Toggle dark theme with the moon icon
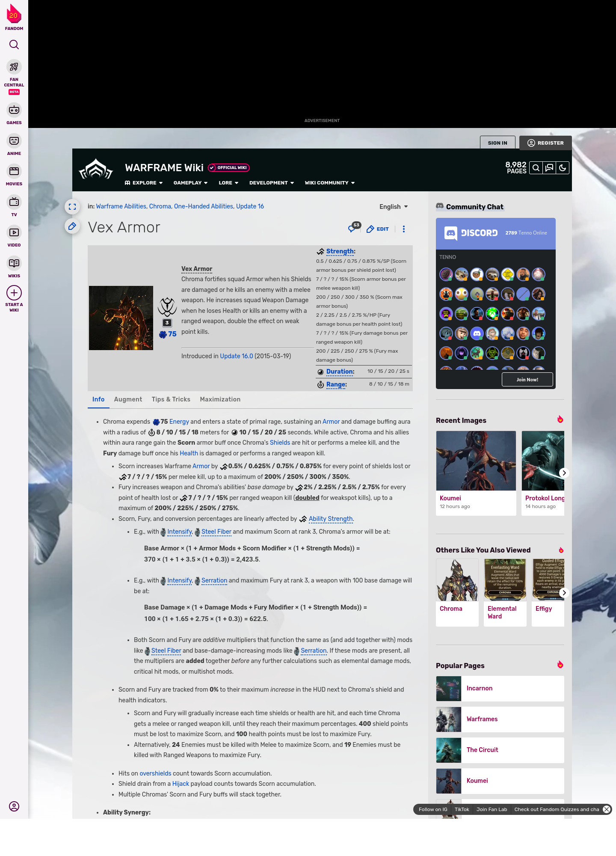The image size is (616, 856). point(563,168)
